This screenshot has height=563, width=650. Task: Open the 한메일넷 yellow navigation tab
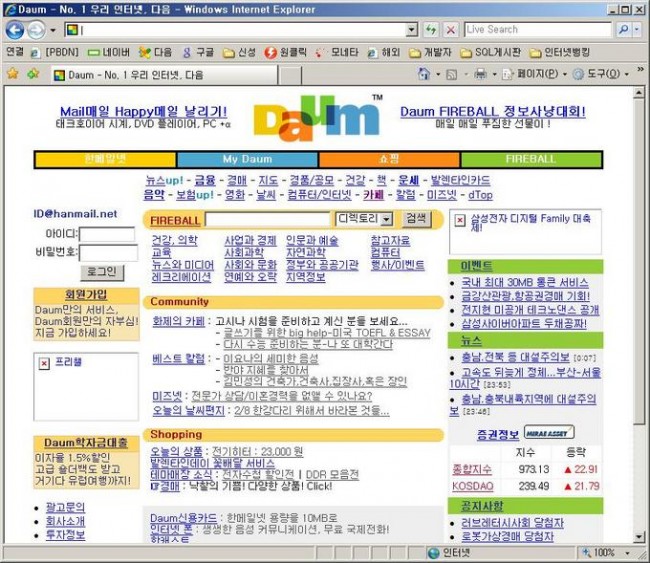coord(105,160)
